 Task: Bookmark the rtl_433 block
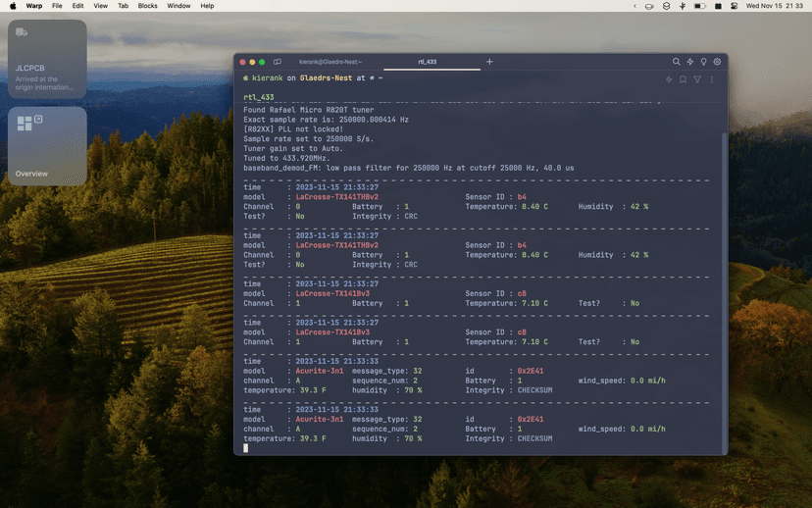pyautogui.click(x=684, y=79)
